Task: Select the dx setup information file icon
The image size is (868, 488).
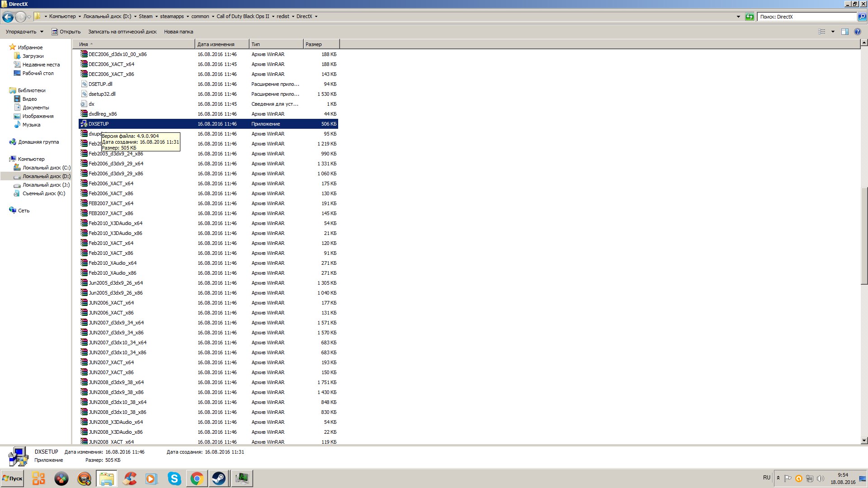Action: [x=84, y=104]
